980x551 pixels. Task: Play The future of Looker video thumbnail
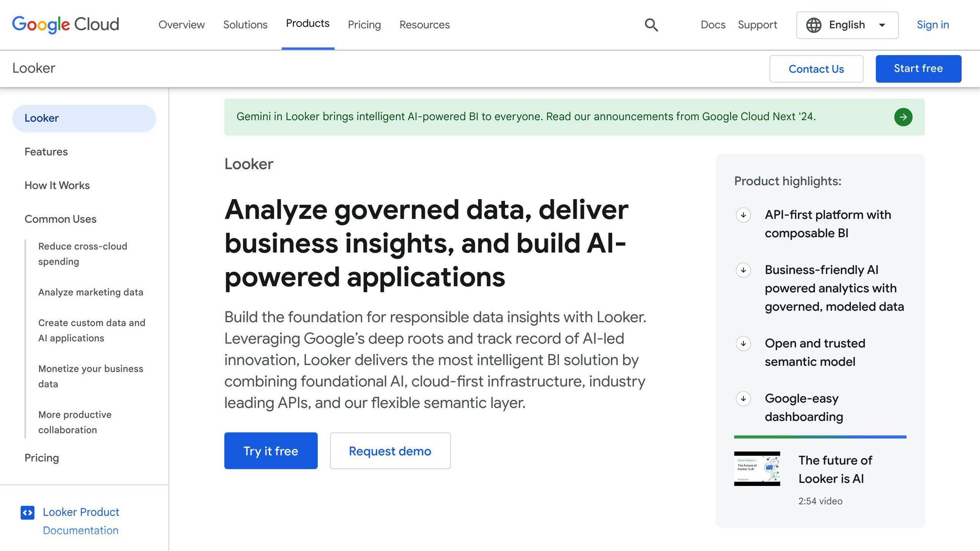point(757,469)
